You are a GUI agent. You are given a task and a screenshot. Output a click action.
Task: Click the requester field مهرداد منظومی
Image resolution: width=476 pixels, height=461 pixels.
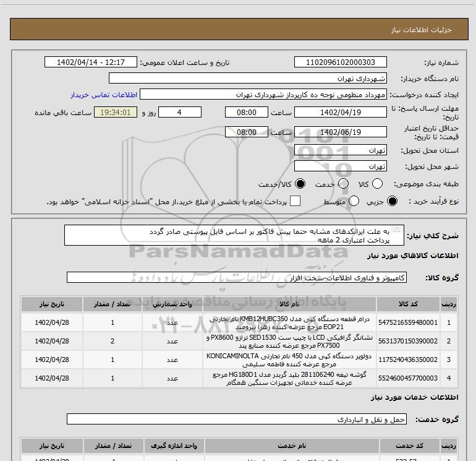pos(263,94)
